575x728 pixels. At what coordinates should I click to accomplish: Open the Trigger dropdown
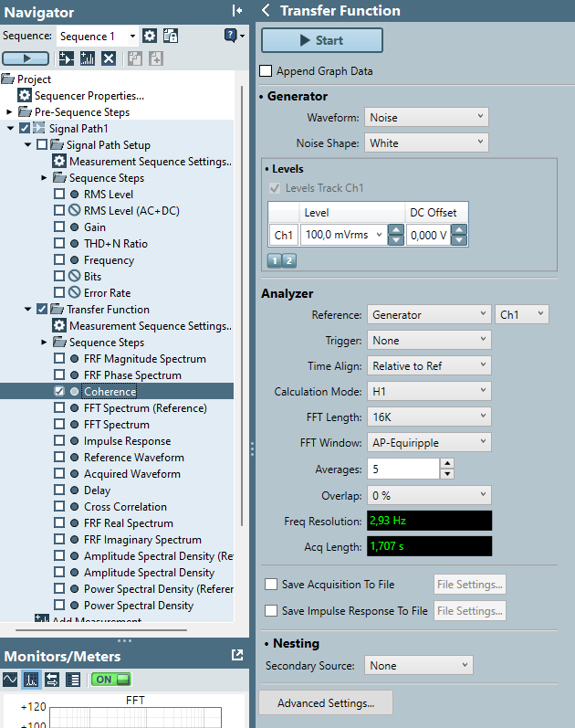click(429, 341)
